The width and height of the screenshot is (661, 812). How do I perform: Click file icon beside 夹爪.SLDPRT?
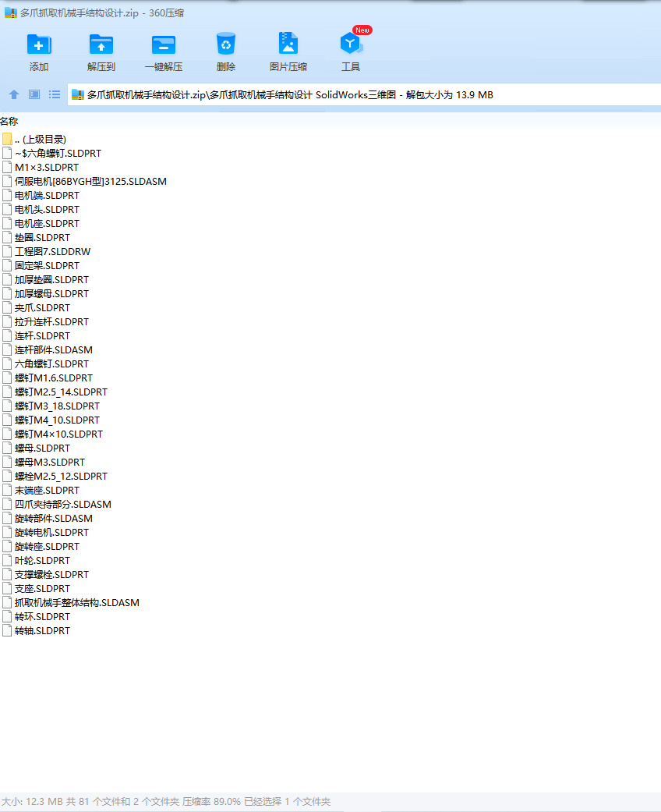tap(7, 307)
